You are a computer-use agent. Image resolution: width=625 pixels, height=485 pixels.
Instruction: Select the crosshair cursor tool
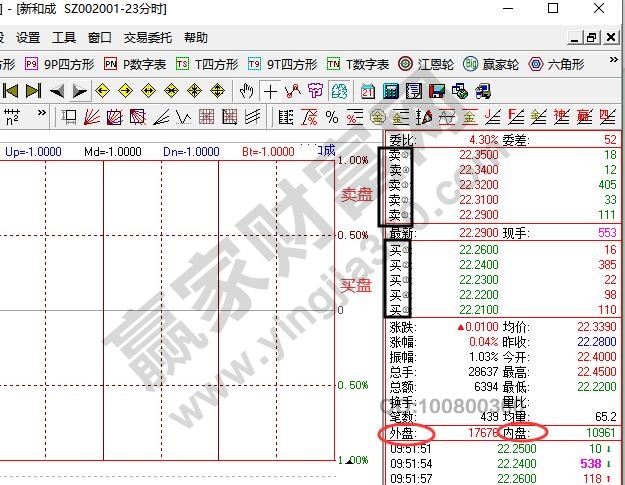(x=271, y=90)
